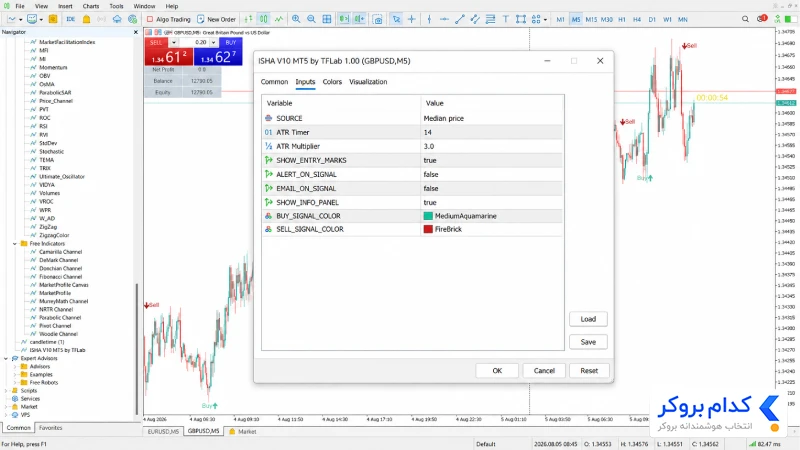Screen dimensions: 800x450
Task: Switch to M1 timeframe
Action: (x=560, y=19)
